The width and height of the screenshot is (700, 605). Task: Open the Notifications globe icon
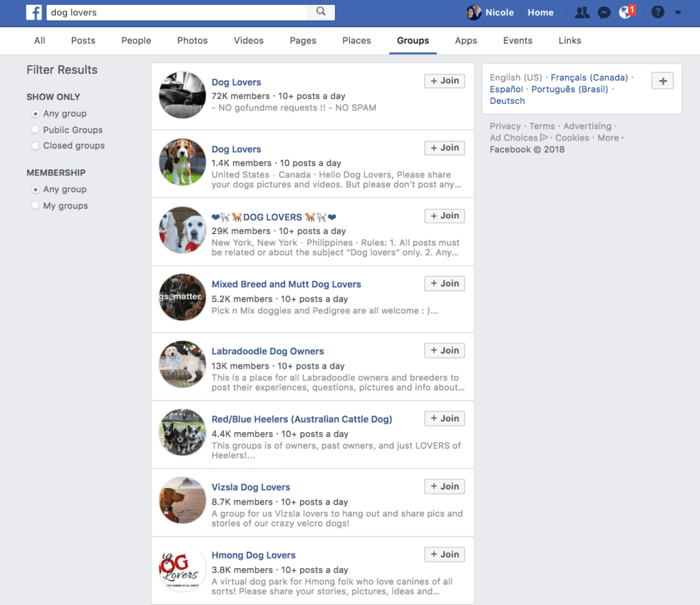point(625,12)
